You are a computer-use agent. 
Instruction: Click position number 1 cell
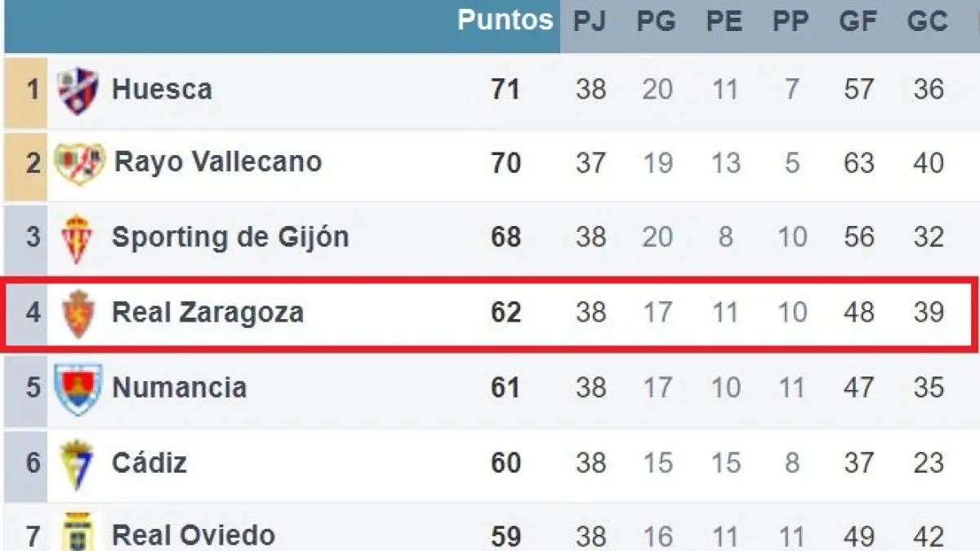point(32,89)
